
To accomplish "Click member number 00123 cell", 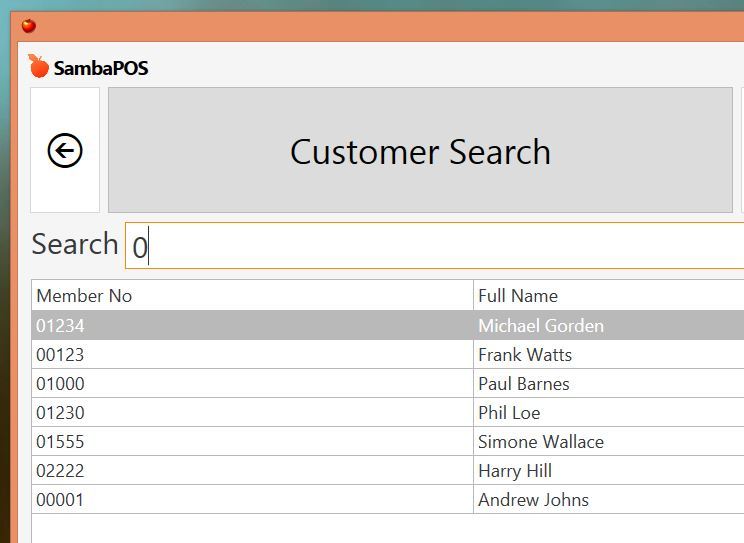I will (252, 355).
